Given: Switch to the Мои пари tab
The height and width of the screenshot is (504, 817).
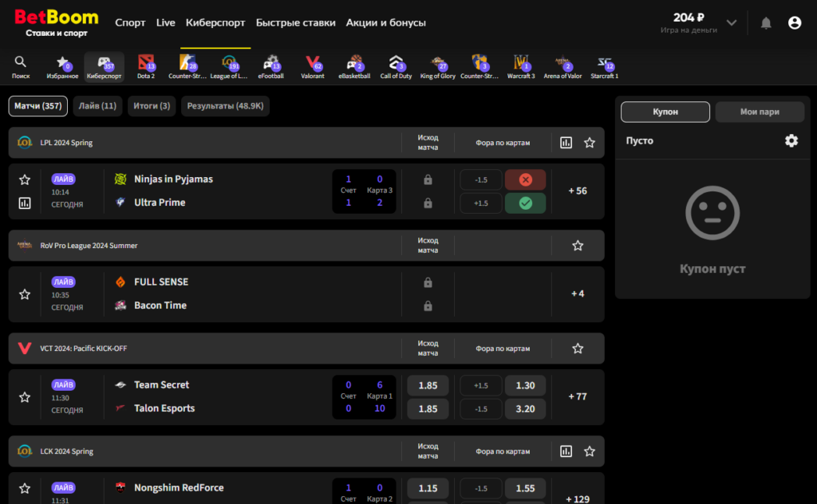Looking at the screenshot, I should pos(760,112).
